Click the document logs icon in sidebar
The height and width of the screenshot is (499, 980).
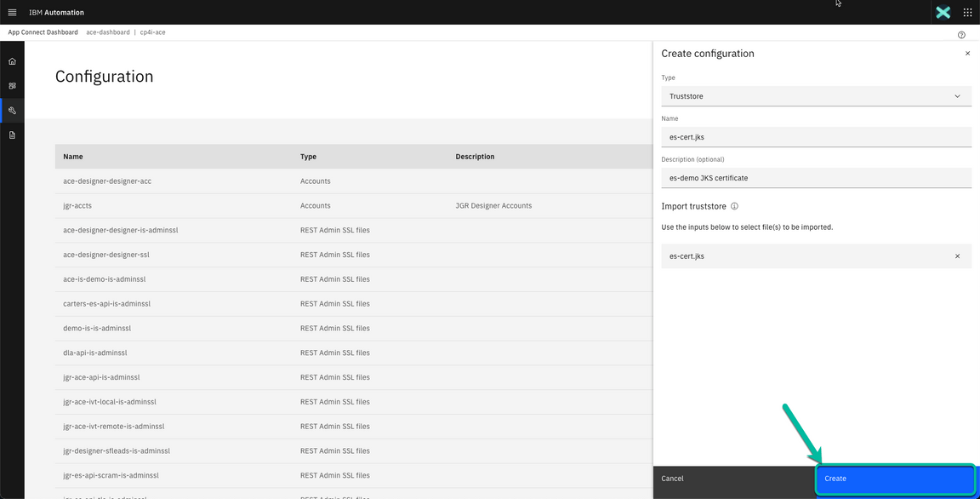pos(12,135)
